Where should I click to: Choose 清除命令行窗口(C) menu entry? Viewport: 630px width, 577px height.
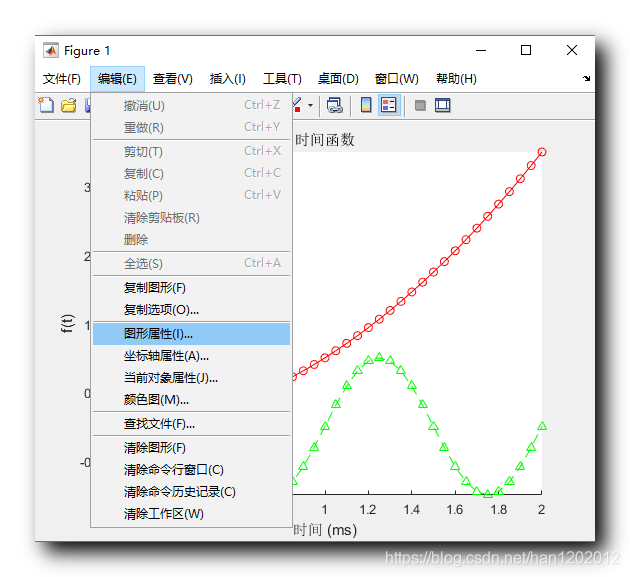coord(191,470)
